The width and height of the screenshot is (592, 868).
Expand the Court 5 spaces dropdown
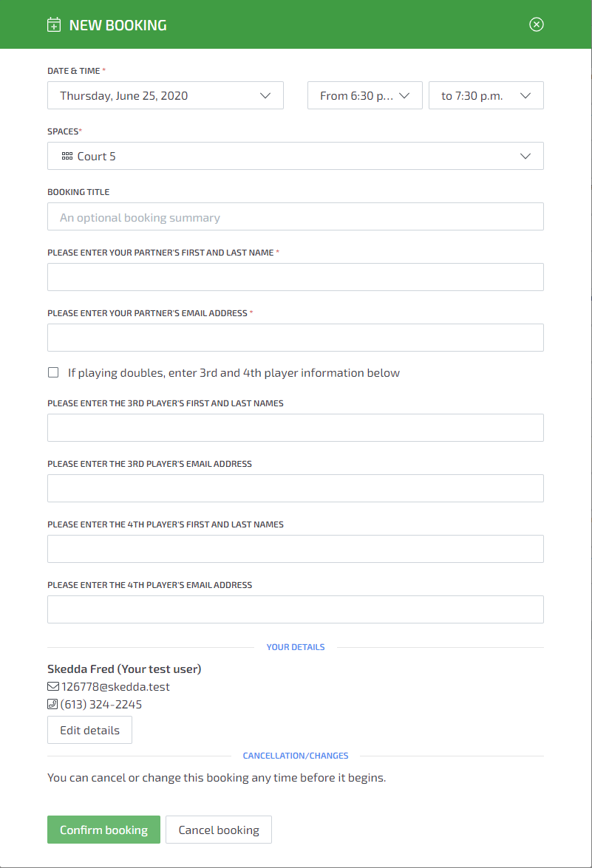coord(296,157)
